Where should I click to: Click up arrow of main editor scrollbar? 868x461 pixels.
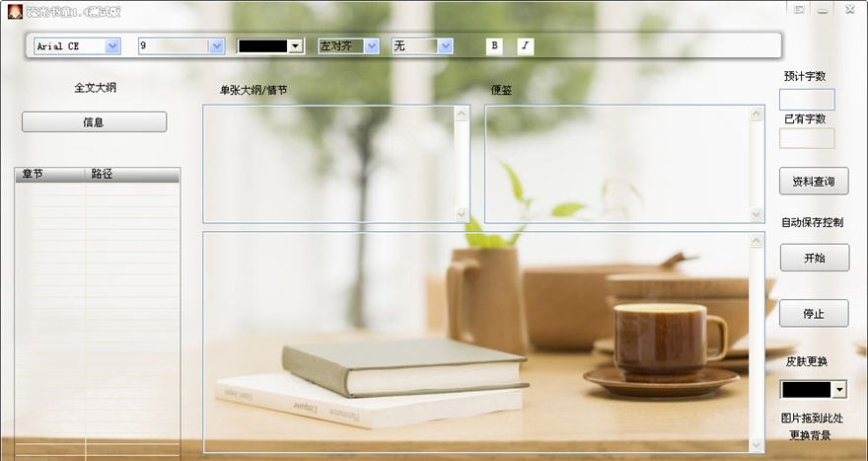coord(757,241)
